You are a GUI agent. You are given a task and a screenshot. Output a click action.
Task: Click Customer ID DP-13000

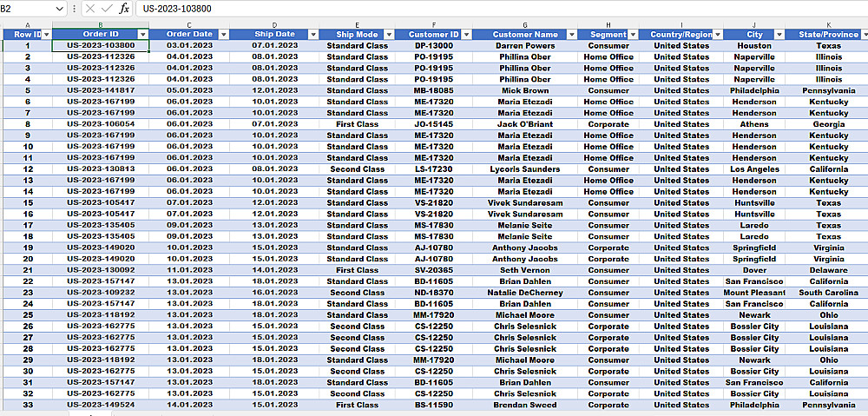[434, 46]
